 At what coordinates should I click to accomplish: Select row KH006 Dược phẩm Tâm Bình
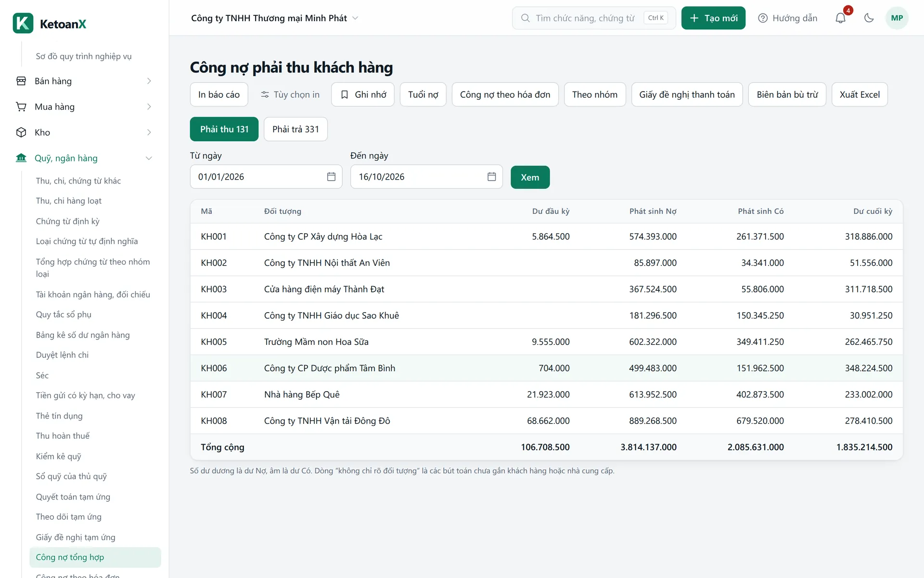click(546, 368)
